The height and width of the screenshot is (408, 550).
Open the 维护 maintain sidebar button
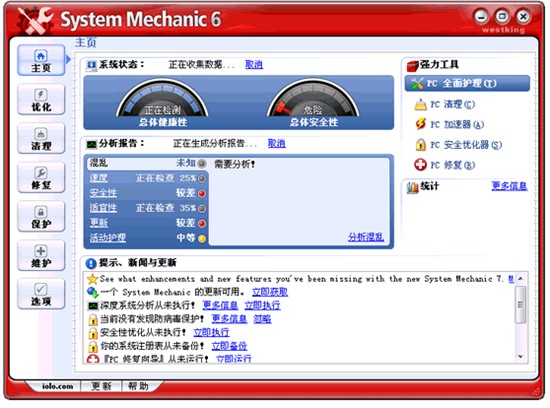pyautogui.click(x=41, y=255)
